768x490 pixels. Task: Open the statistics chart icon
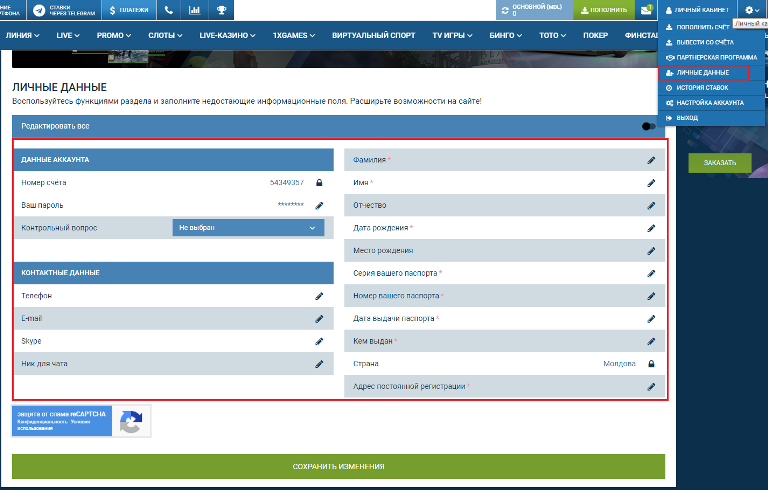click(194, 10)
